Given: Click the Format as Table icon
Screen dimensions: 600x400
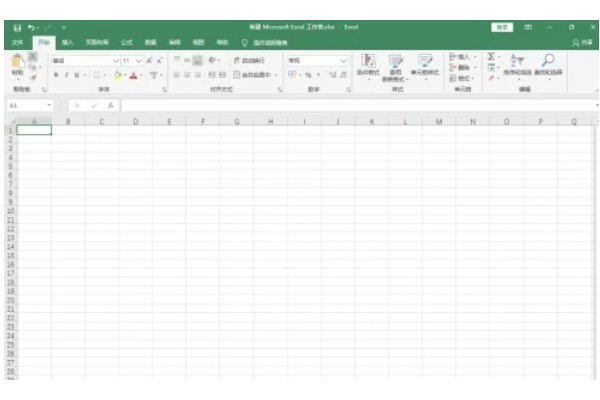Looking at the screenshot, I should pyautogui.click(x=396, y=61).
